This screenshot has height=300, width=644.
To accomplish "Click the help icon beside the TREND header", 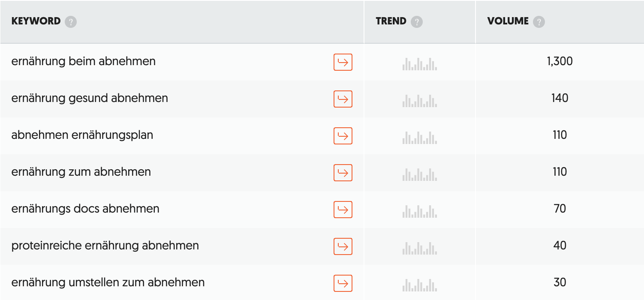I will coord(416,21).
